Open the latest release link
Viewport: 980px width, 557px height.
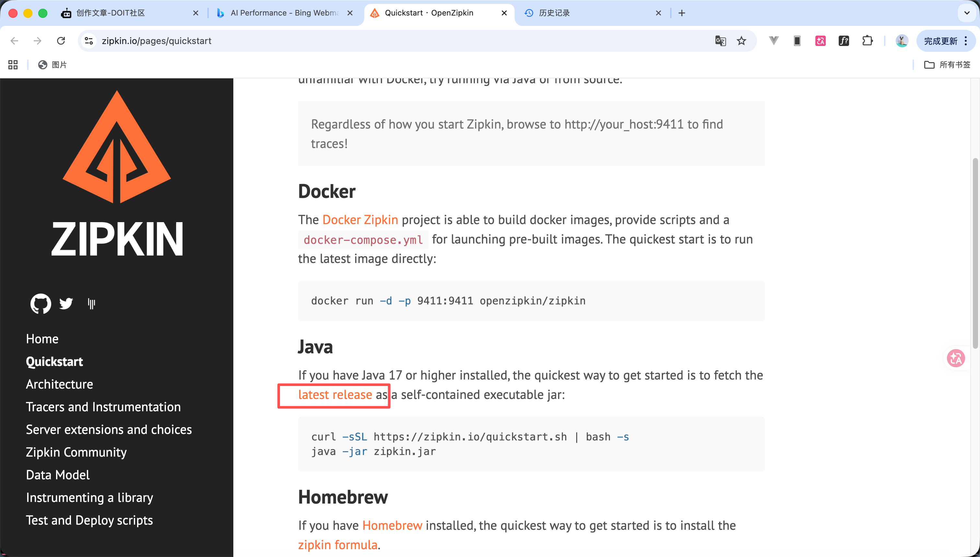pyautogui.click(x=335, y=395)
